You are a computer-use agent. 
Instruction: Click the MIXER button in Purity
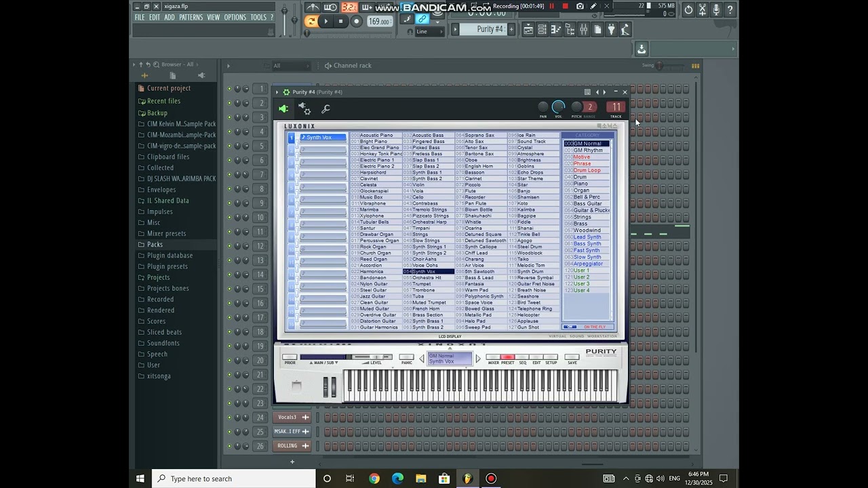click(493, 357)
